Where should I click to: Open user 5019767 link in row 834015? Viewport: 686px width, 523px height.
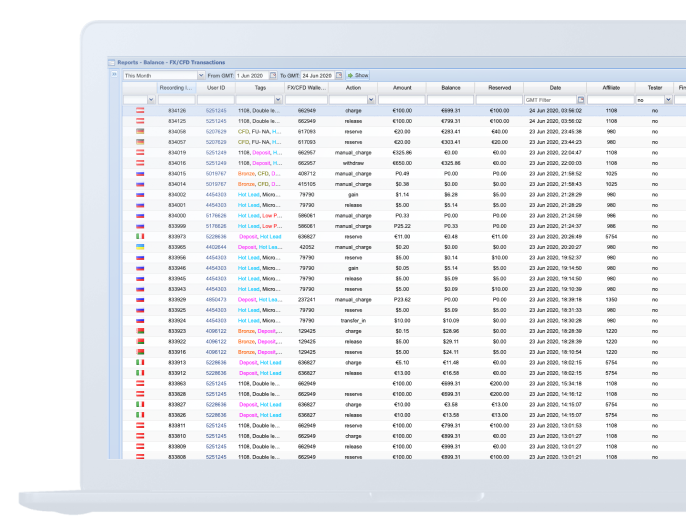(216, 174)
